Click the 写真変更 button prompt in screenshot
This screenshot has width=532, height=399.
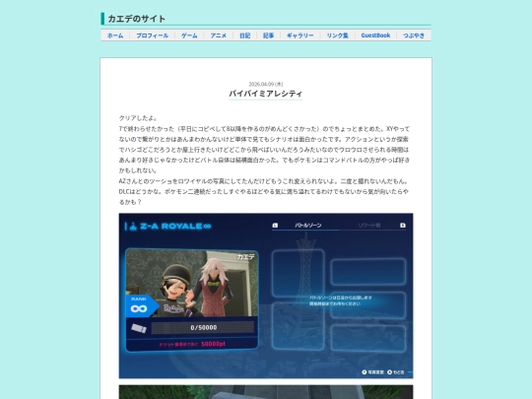[372, 372]
